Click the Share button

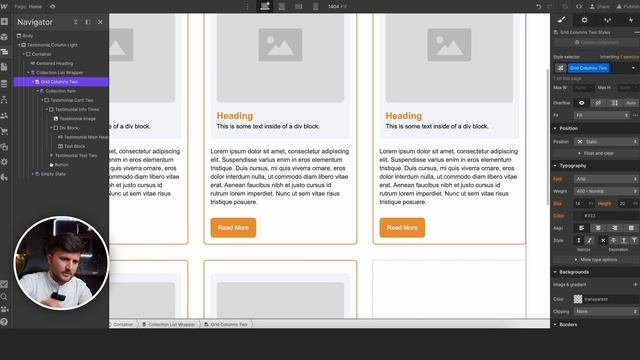point(600,7)
